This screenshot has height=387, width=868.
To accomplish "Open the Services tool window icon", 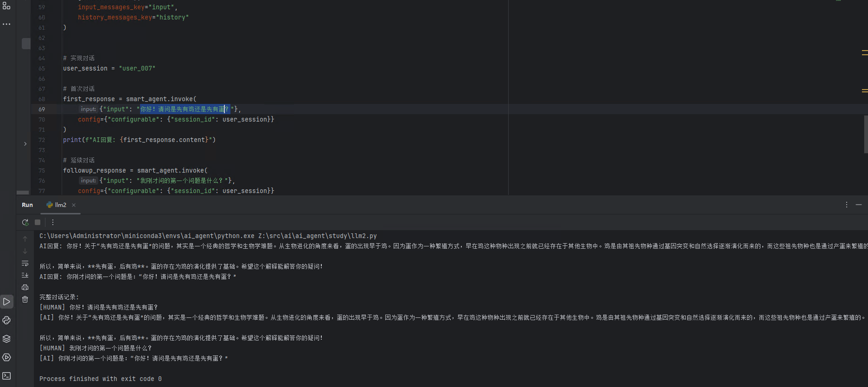I will pos(6,357).
